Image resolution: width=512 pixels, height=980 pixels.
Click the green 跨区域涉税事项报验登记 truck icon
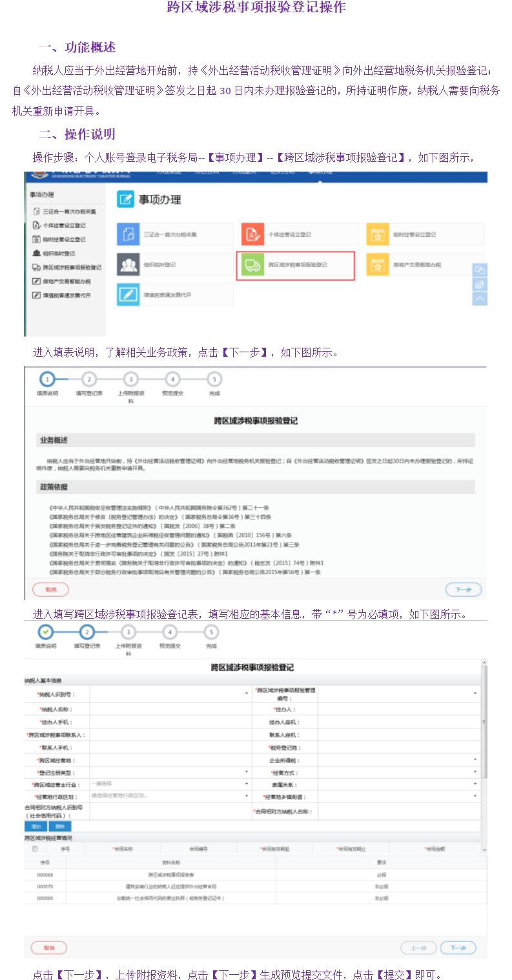click(x=252, y=265)
